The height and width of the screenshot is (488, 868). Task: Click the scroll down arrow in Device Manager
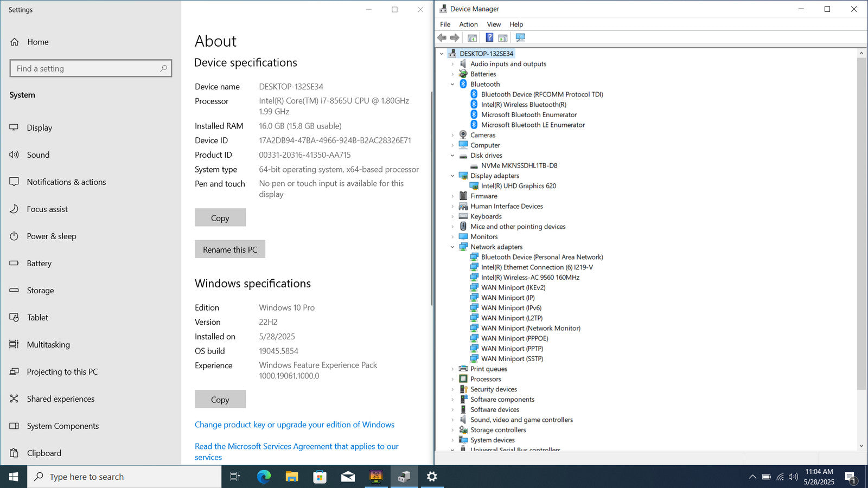(x=861, y=446)
